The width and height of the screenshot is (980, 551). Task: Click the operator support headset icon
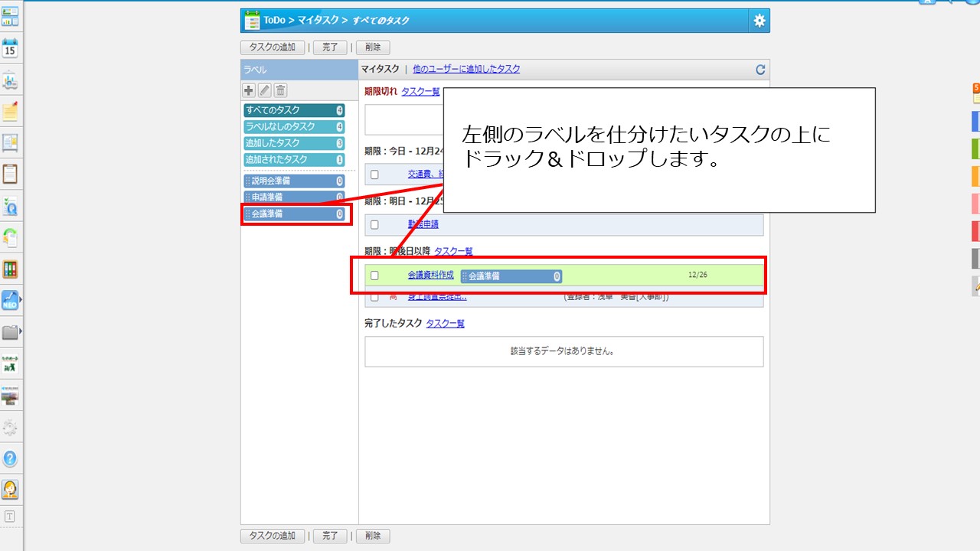10,490
